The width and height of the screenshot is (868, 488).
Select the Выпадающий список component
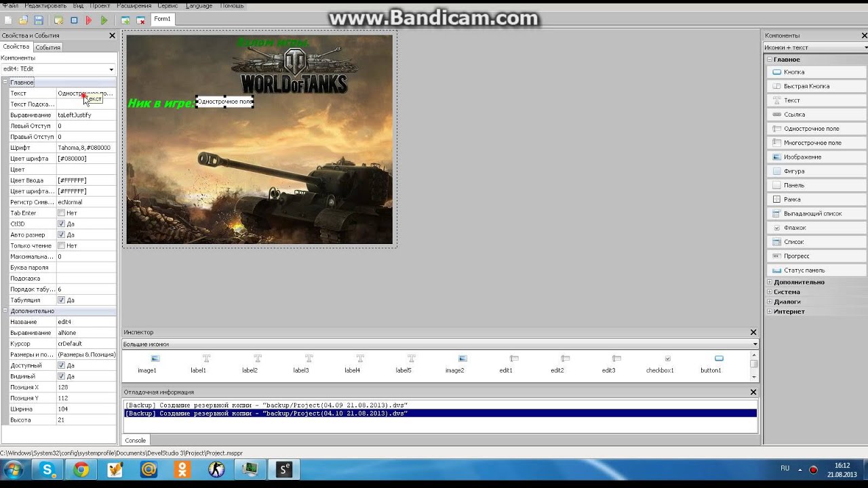[x=817, y=213]
